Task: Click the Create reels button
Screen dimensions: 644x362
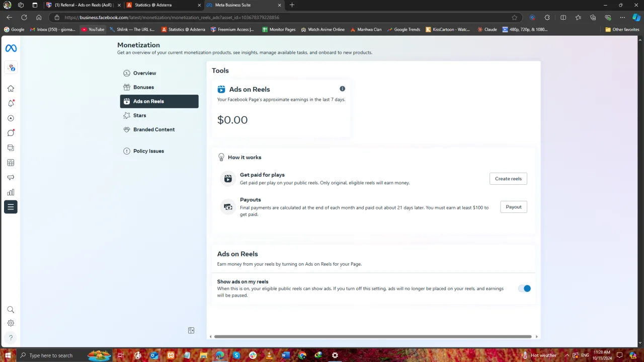Action: pos(508,179)
